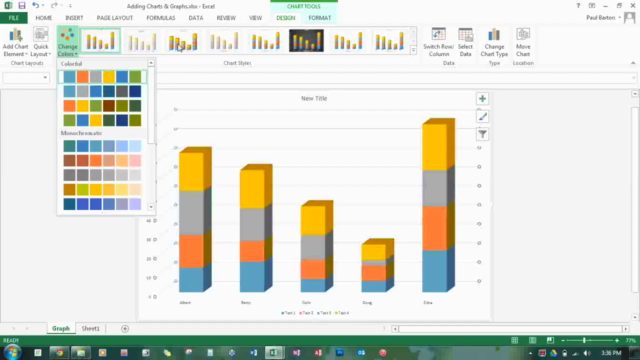Click color palette scroll up arrow
Viewport: 640px width, 360px height.
(x=151, y=63)
